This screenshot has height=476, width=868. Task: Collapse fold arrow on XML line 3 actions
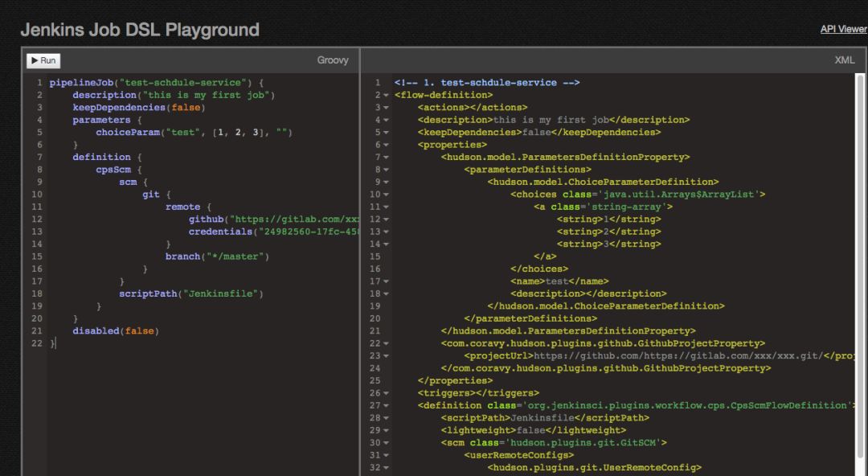386,108
